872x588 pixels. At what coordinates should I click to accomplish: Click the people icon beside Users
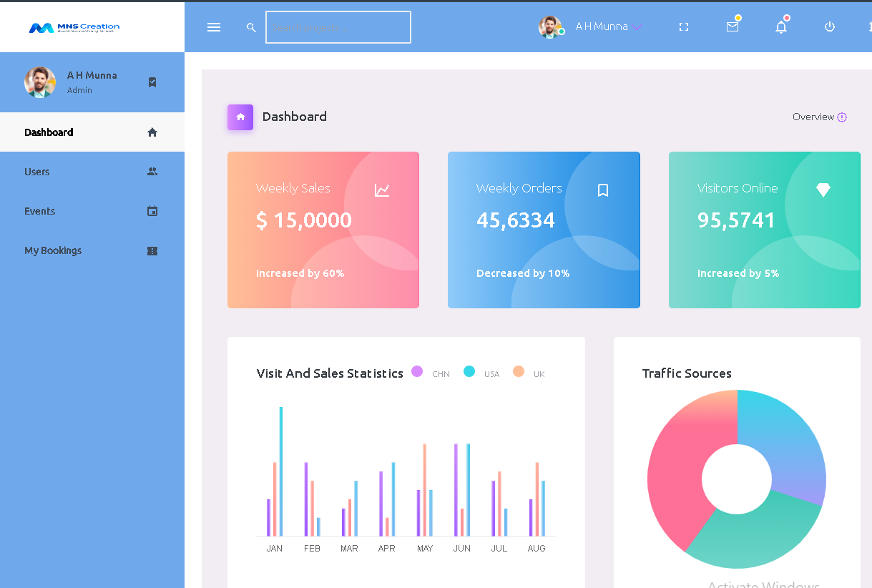(152, 172)
